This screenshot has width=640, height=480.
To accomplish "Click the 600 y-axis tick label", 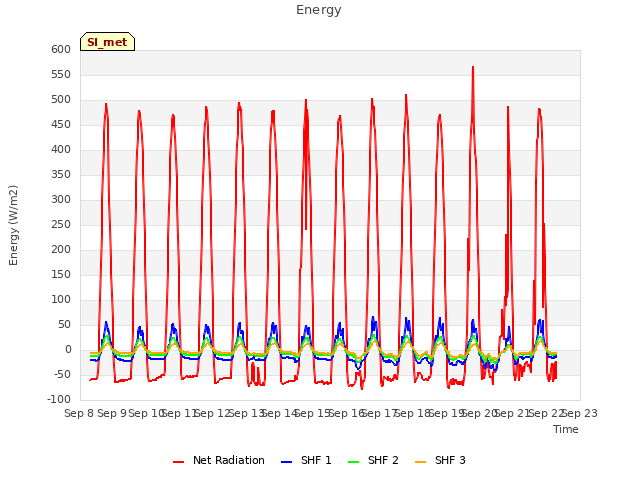I will pyautogui.click(x=61, y=49).
